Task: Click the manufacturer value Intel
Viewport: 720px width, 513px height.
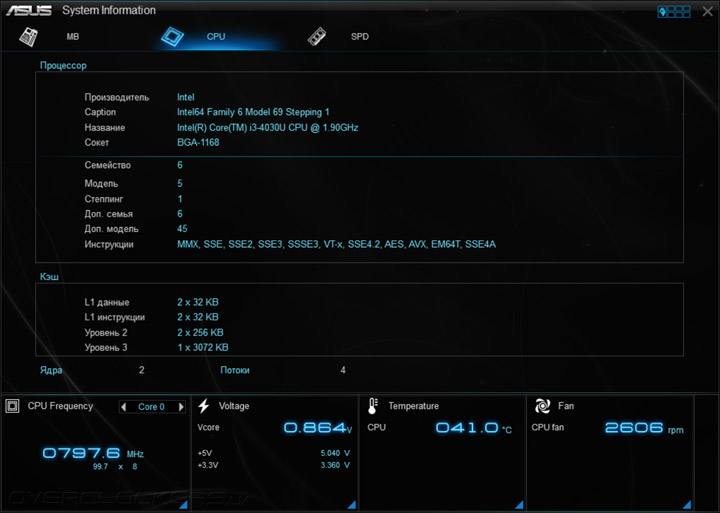Action: click(x=186, y=97)
